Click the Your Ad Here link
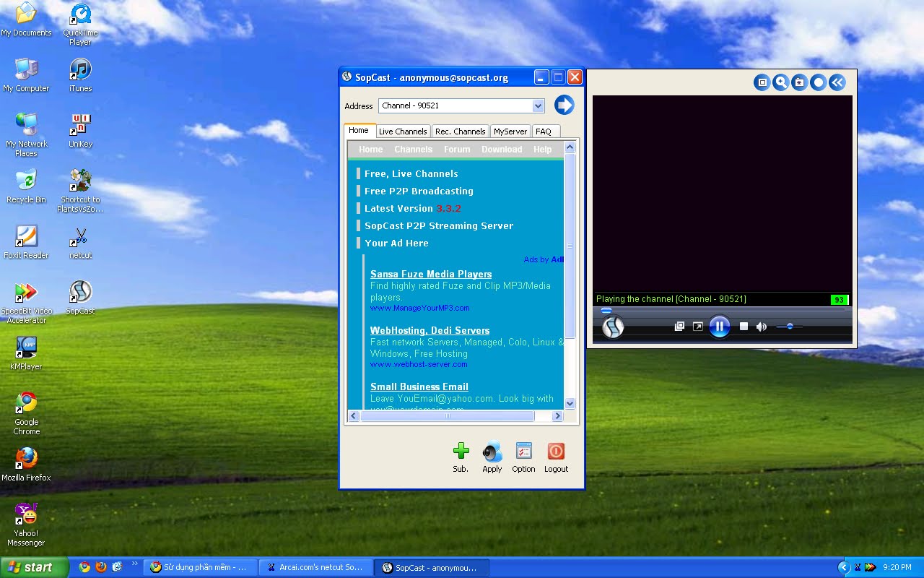The image size is (924, 578). click(x=396, y=243)
